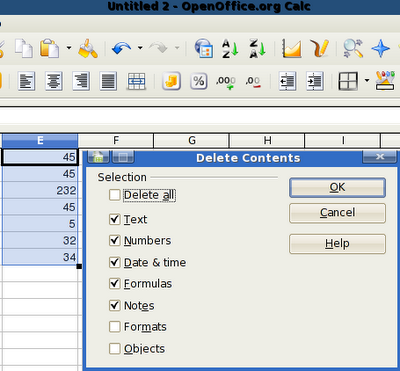Close the Delete Contents dialog
Viewport: 400px width, 371px height.
(x=379, y=156)
